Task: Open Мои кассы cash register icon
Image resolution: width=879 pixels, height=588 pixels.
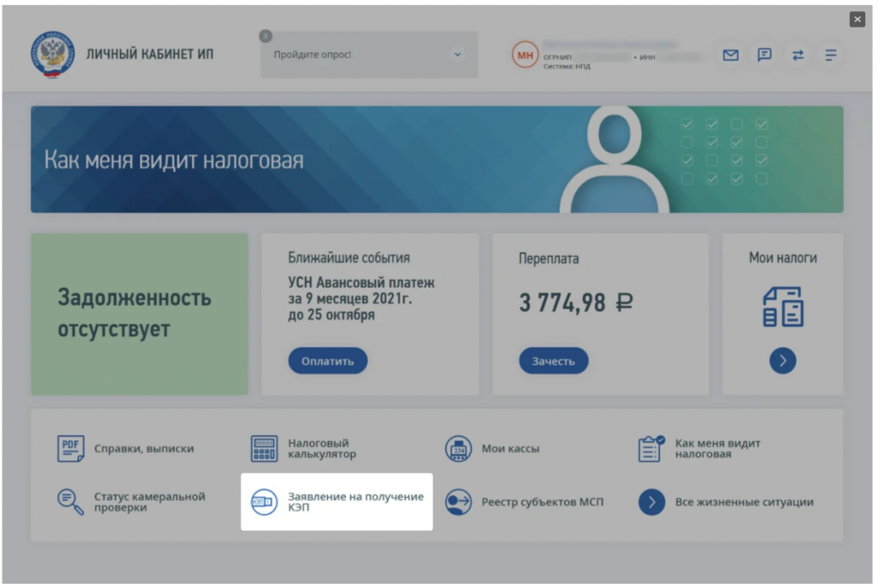Action: [x=458, y=448]
